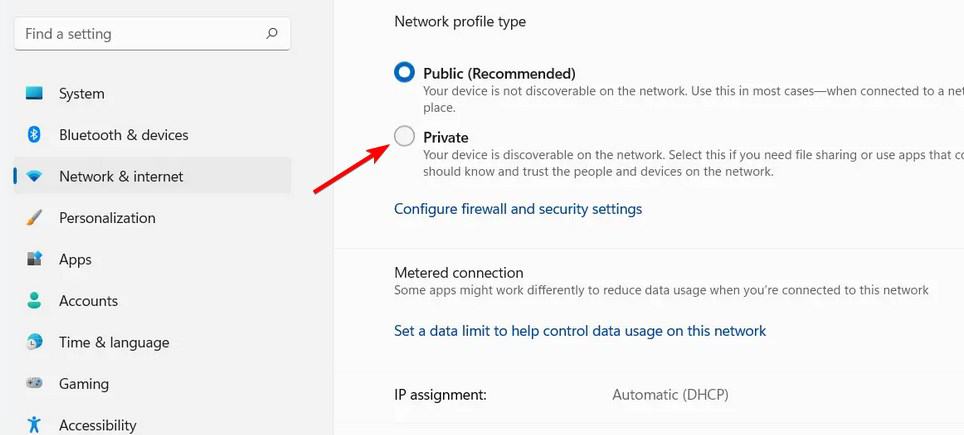Click the Apps icon in sidebar
This screenshot has width=964, height=435.
point(34,259)
